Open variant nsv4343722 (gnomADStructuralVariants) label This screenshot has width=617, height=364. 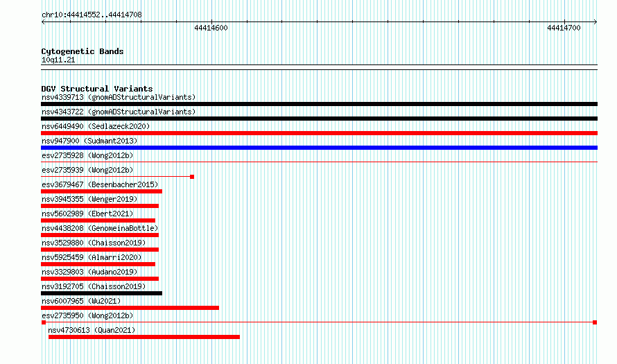point(119,112)
